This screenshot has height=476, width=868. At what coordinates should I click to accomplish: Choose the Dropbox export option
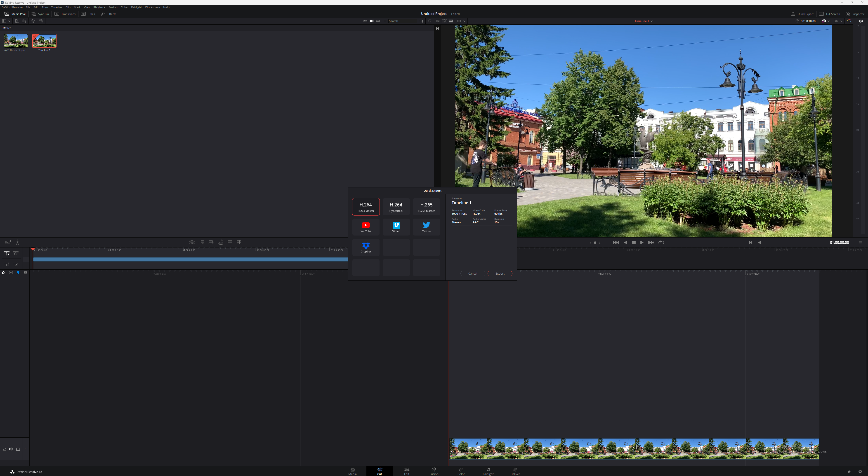[366, 247]
